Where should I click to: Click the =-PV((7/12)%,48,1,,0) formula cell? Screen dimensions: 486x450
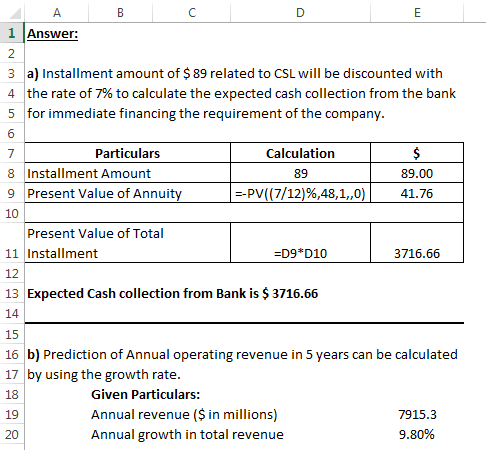[x=300, y=193]
